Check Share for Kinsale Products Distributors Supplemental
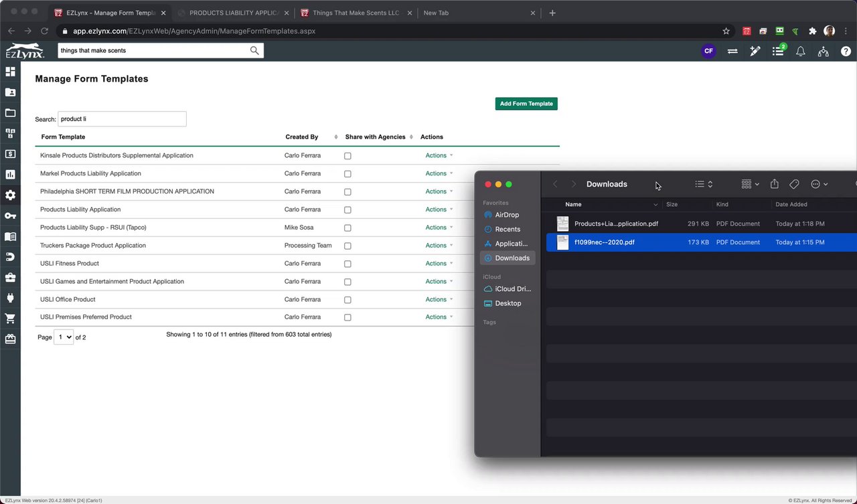857x504 pixels. tap(347, 156)
